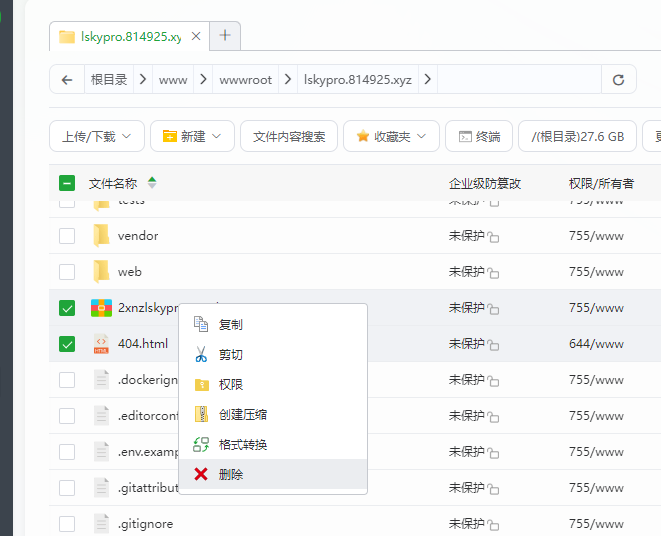Click the refresh icon in path bar
This screenshot has height=536, width=661.
[618, 80]
